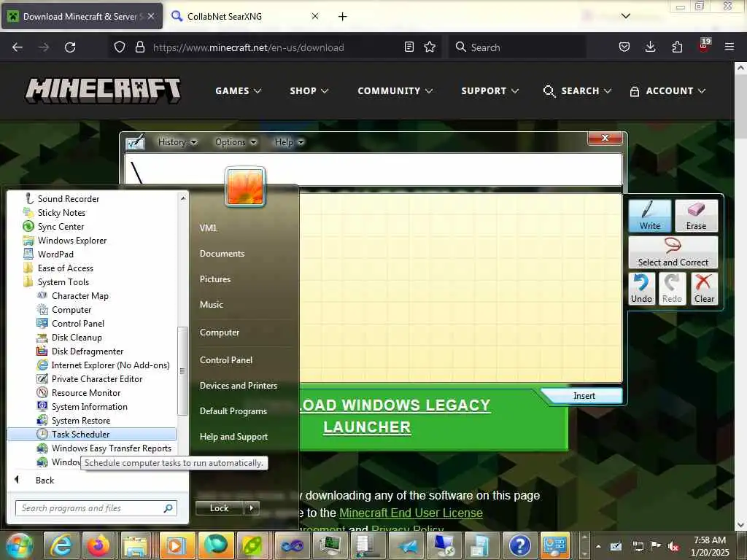Screen dimensions: 747x560
Task: Click the Lock button
Action: 220,508
